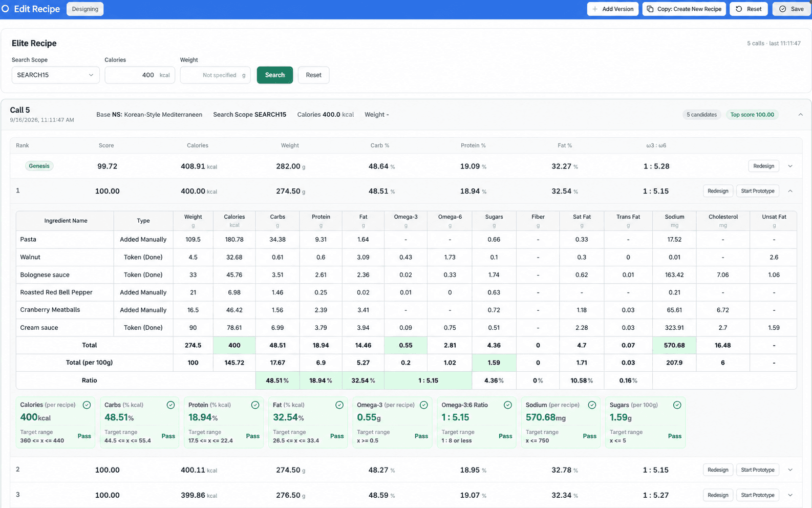This screenshot has height=508, width=812.
Task: Click Redesign for the rank 3 candidate
Action: coord(718,495)
